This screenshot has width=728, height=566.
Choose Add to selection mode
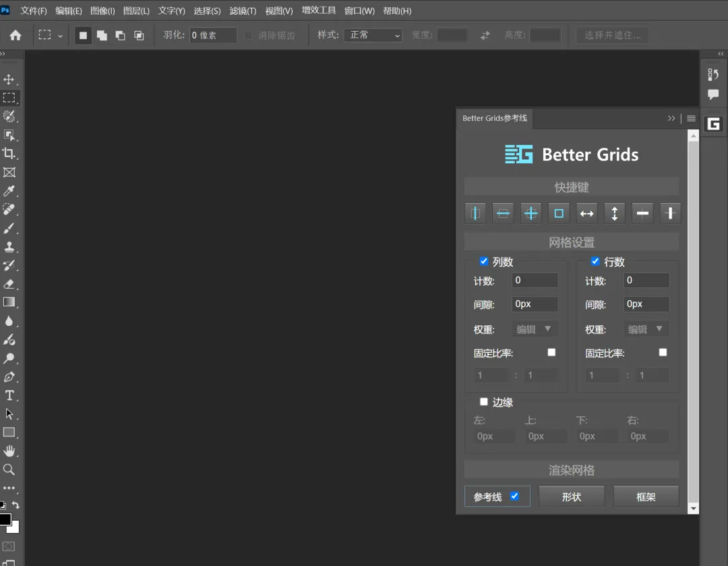click(x=102, y=35)
